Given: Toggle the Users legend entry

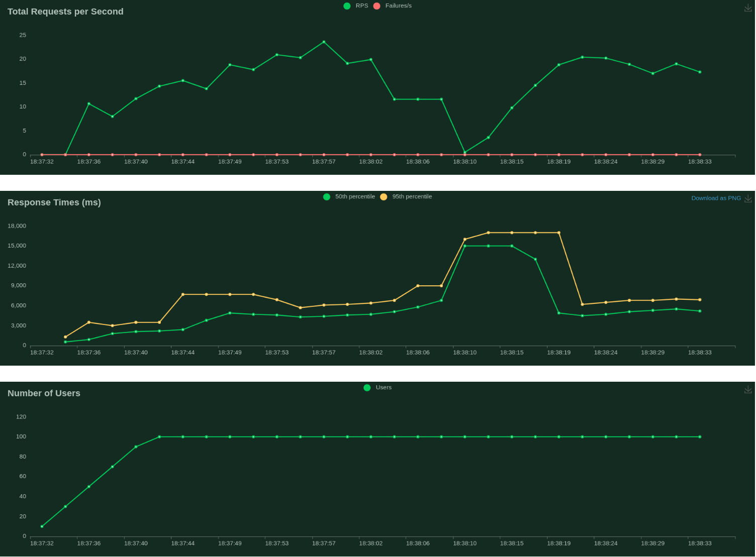Looking at the screenshot, I should tap(377, 388).
